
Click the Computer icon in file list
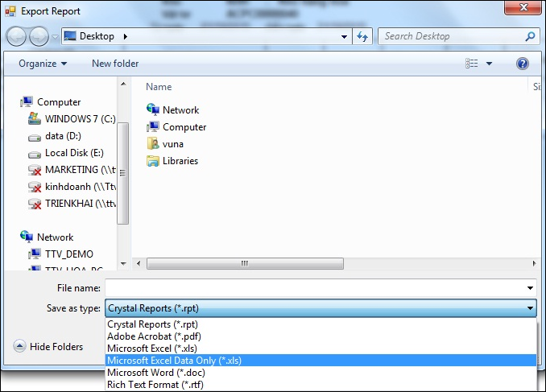pos(153,126)
